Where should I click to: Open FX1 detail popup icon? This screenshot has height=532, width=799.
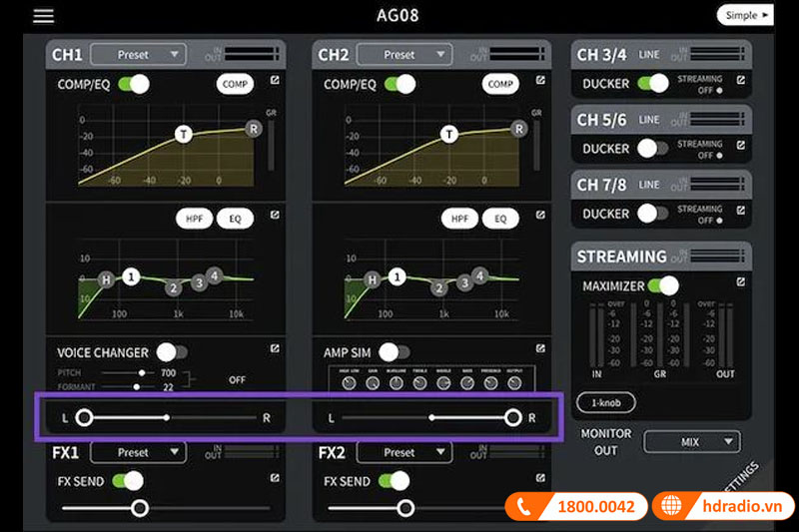pyautogui.click(x=275, y=477)
